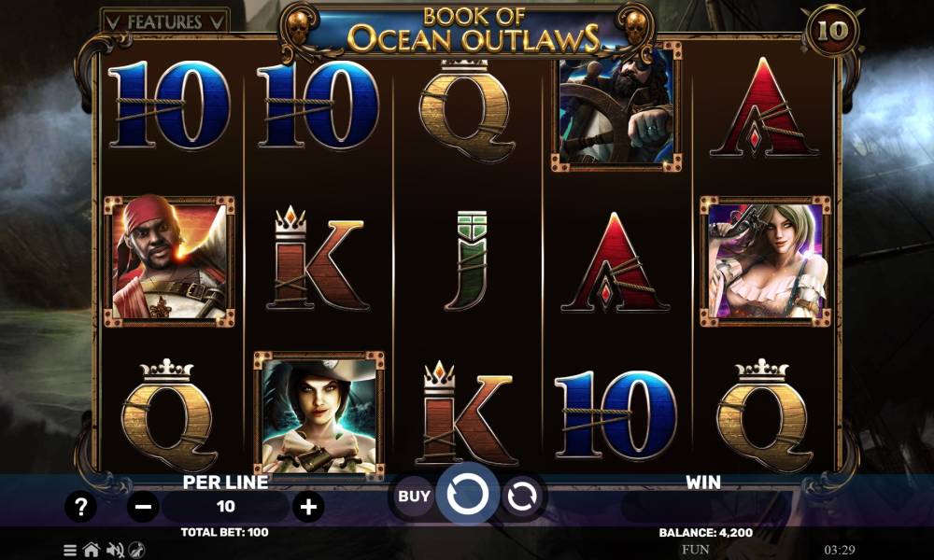934x560 pixels.
Task: Increase bet per line with plus
Action: click(x=308, y=507)
